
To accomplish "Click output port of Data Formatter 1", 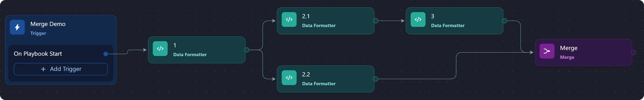I will click(247, 50).
